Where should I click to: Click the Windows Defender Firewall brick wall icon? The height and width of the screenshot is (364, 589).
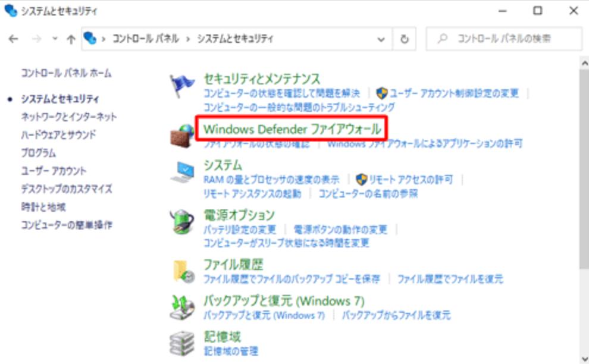coord(182,136)
